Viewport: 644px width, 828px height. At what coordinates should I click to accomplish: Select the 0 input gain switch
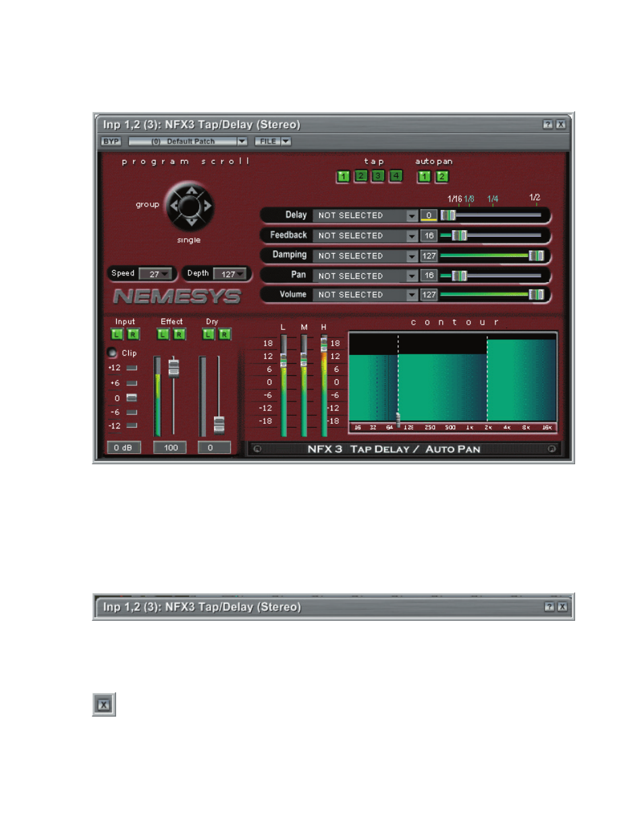coord(132,397)
